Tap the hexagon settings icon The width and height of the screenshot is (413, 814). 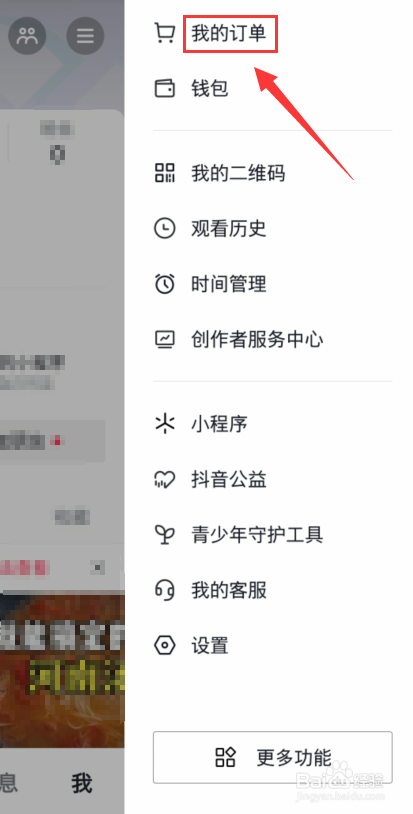click(165, 646)
